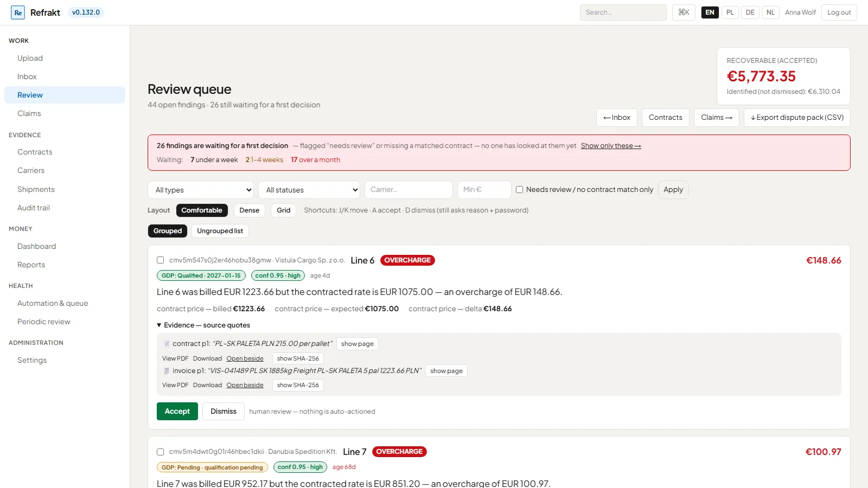Tick the Vistula Cargo finding checkbox
Image resolution: width=868 pixels, height=488 pixels.
click(161, 260)
